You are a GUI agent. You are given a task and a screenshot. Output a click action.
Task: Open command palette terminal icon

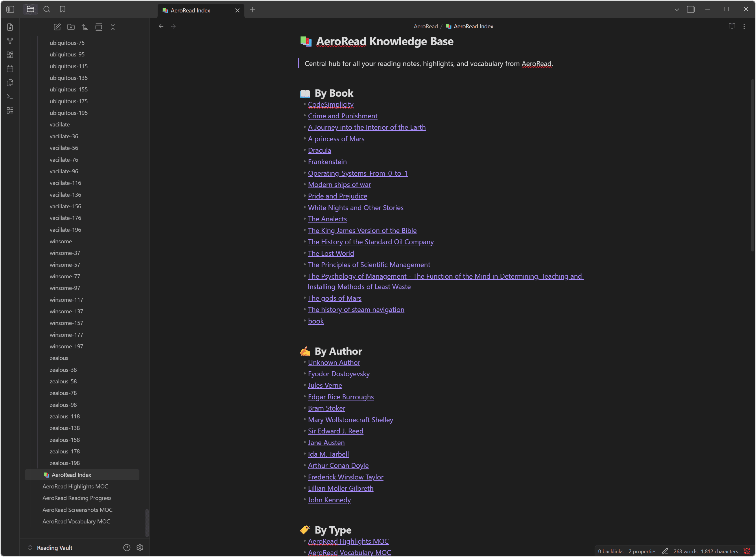pos(10,97)
